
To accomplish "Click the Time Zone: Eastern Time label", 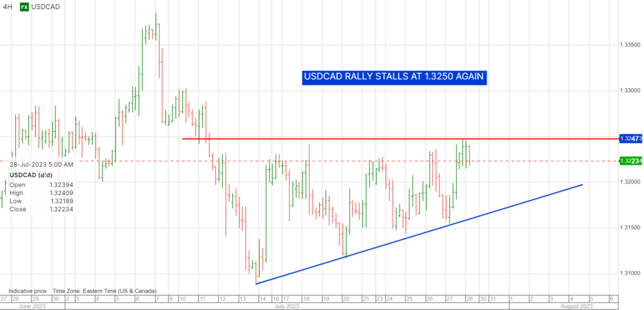I will click(104, 291).
